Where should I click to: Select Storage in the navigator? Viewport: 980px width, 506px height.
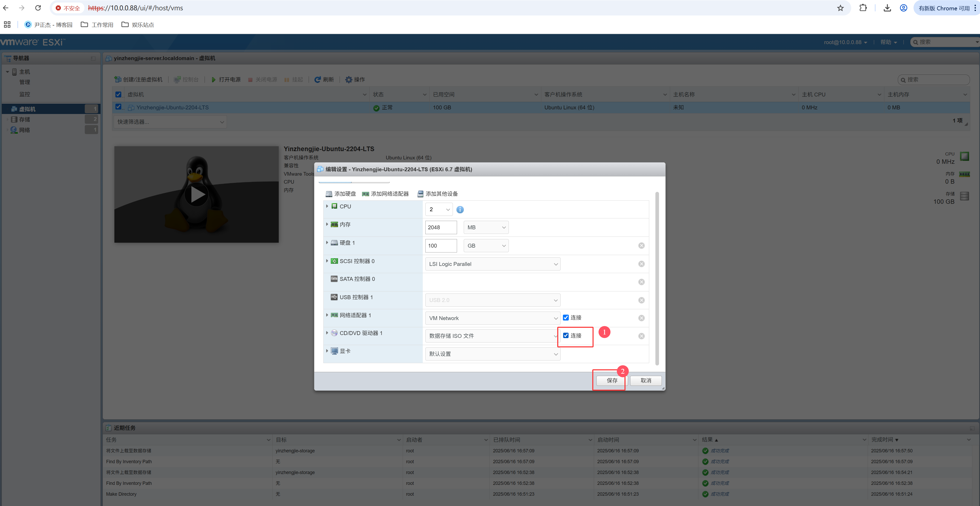[x=25, y=120]
